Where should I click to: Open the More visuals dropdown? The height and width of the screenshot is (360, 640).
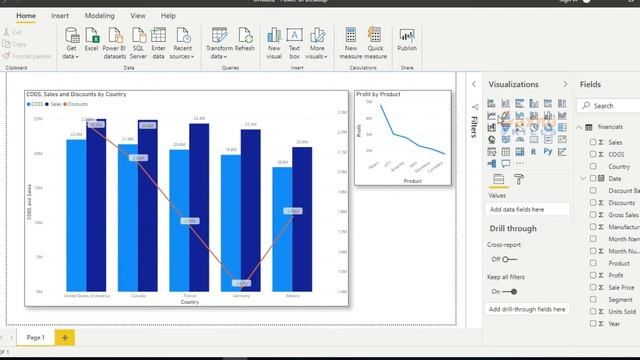[317, 43]
